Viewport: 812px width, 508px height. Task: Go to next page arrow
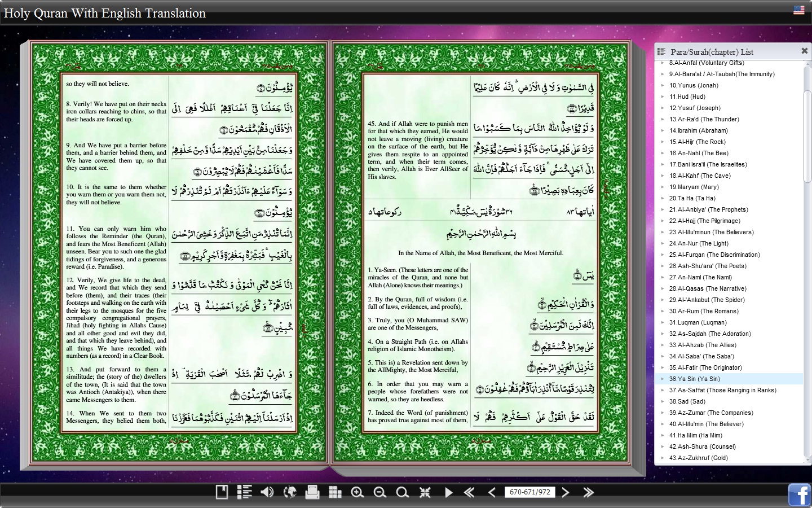pos(566,492)
